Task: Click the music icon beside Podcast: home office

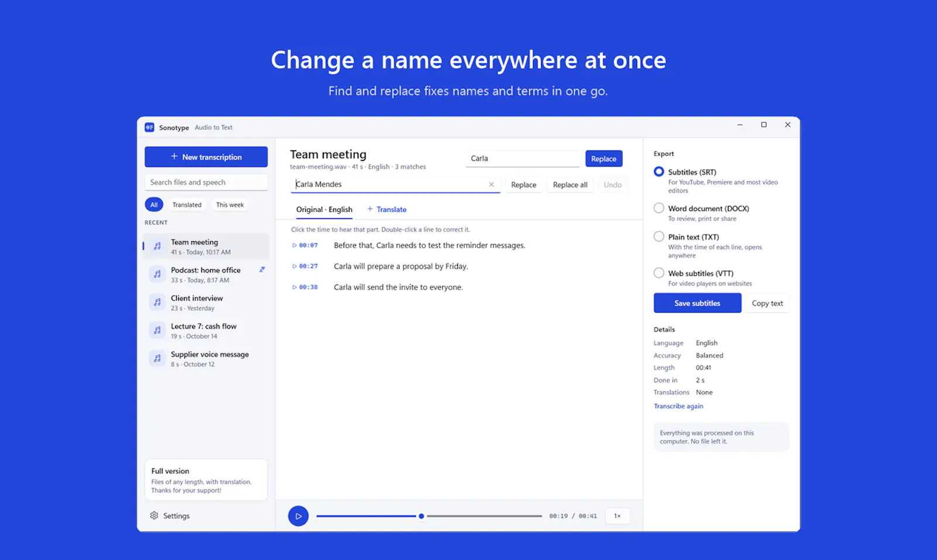Action: 157,274
